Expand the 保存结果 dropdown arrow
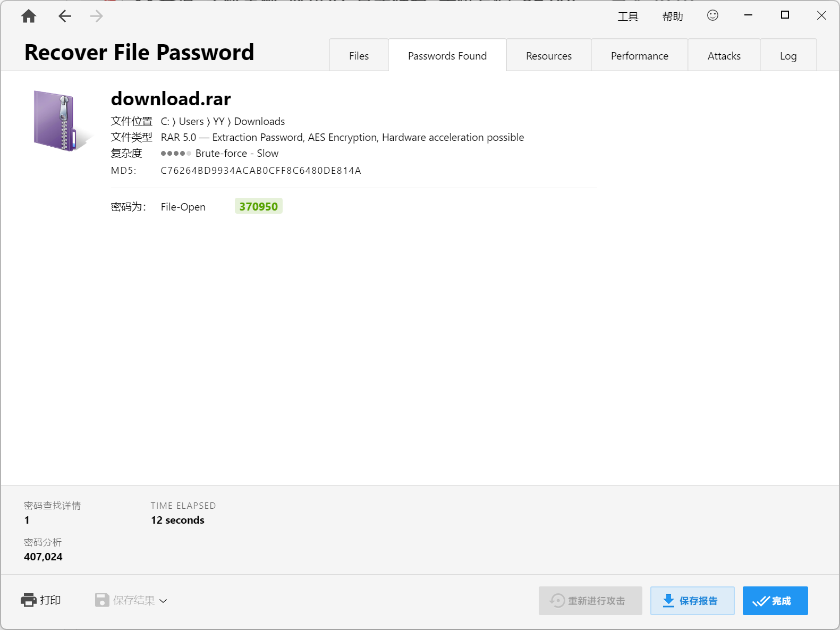 tap(164, 601)
